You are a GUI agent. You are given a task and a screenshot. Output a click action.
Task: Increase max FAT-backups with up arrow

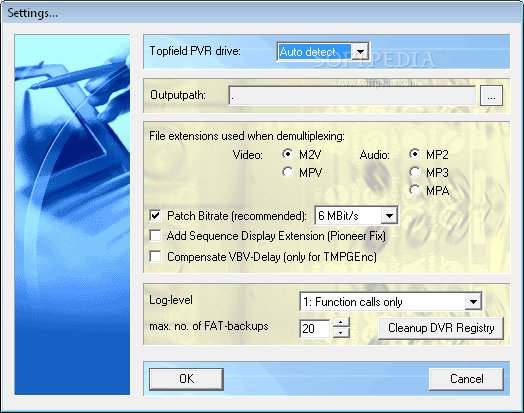point(341,323)
